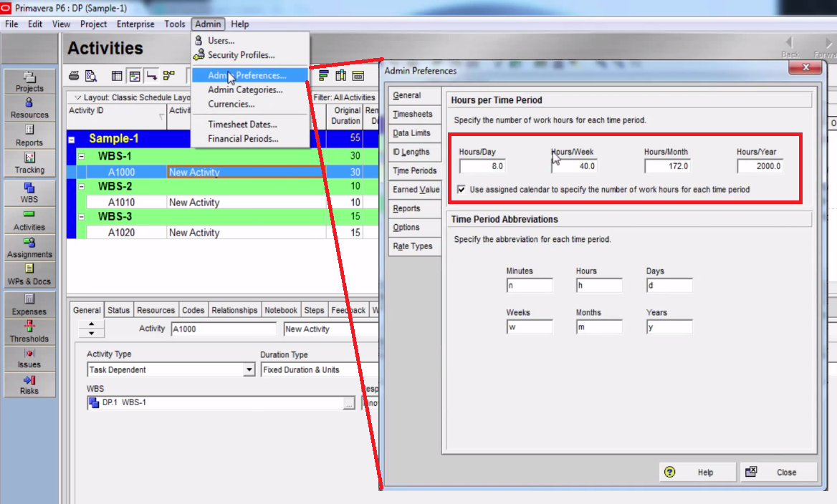Screen dimensions: 837x504
Task: Click the activity stepper up arrow
Action: (91, 324)
